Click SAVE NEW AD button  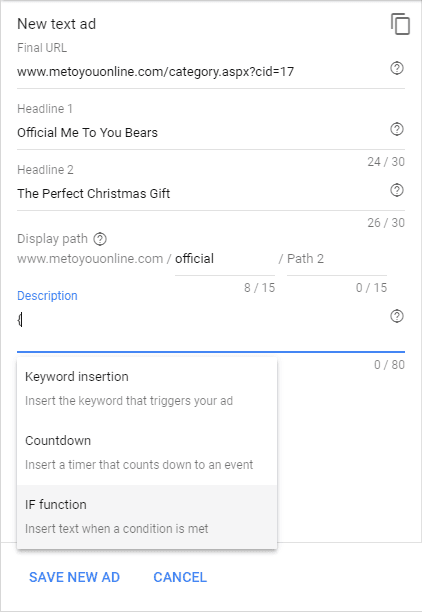click(x=74, y=577)
